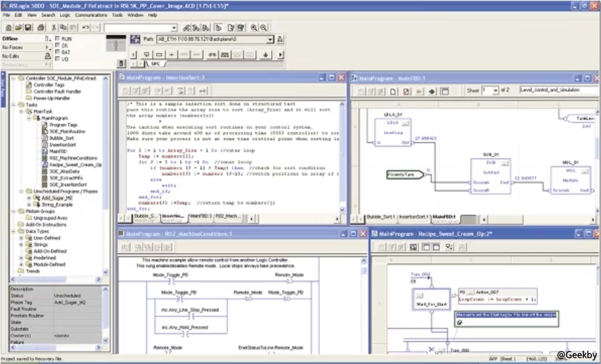Viewport: 601px width, 364px height.
Task: Click the Save icon in main toolbar
Action: tap(28, 27)
